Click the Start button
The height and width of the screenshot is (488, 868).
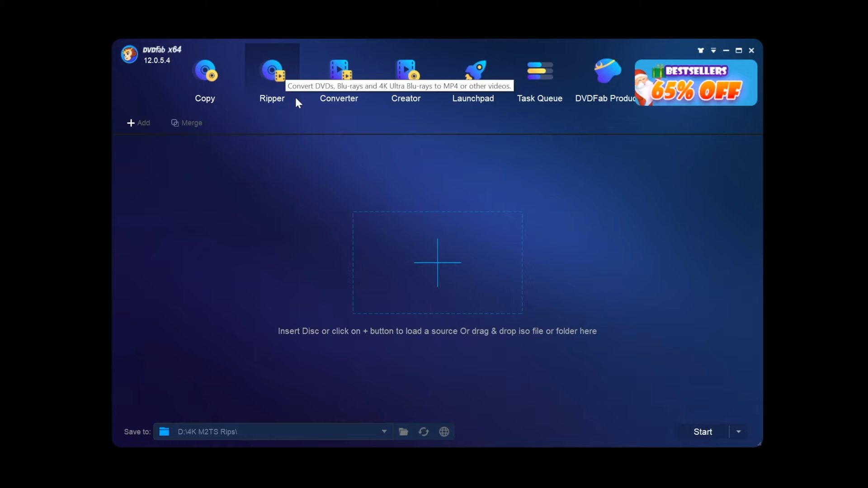coord(703,432)
